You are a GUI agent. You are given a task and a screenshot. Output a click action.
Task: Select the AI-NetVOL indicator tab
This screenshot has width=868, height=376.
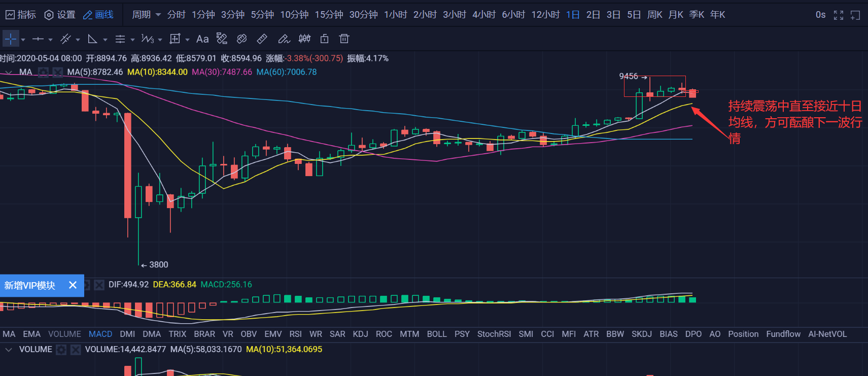click(x=827, y=334)
